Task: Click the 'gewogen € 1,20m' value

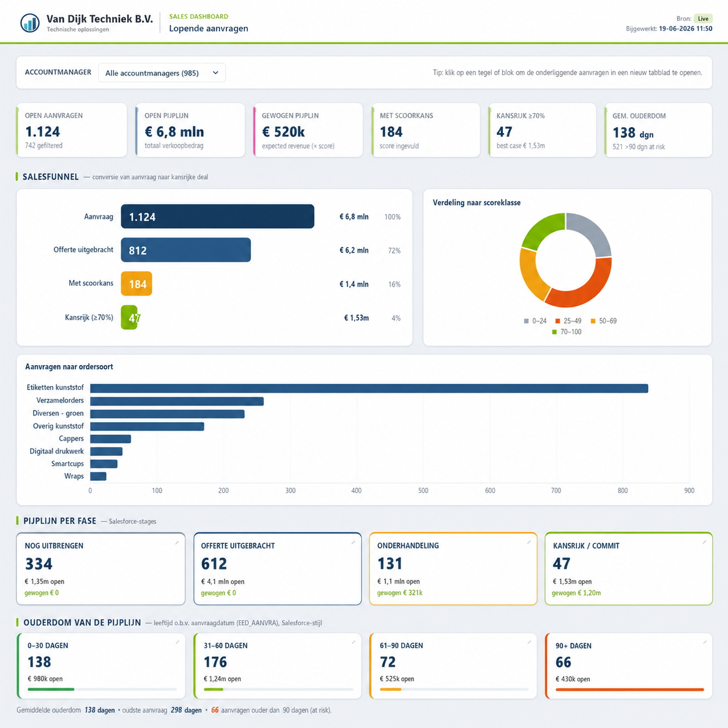Action: click(x=576, y=593)
